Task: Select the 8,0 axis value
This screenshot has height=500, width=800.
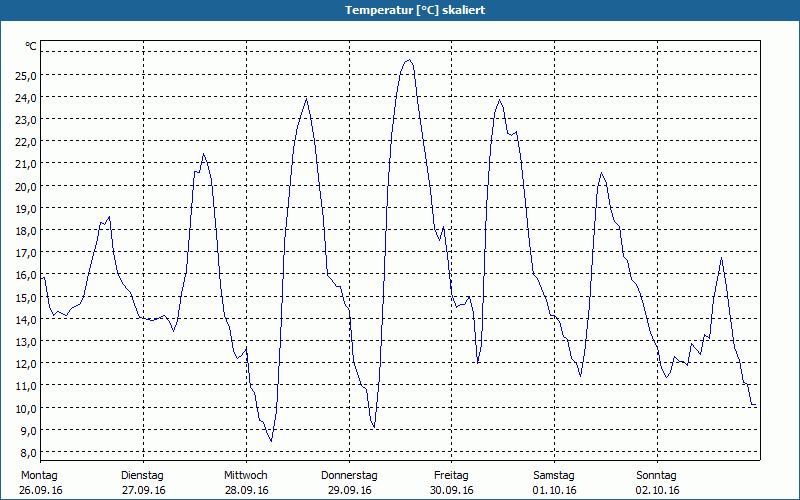Action: click(x=28, y=453)
